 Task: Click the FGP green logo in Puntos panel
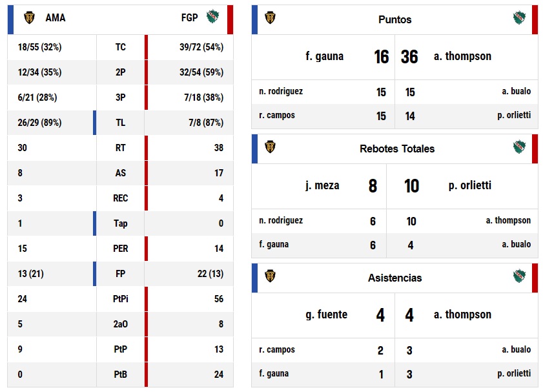coord(518,18)
